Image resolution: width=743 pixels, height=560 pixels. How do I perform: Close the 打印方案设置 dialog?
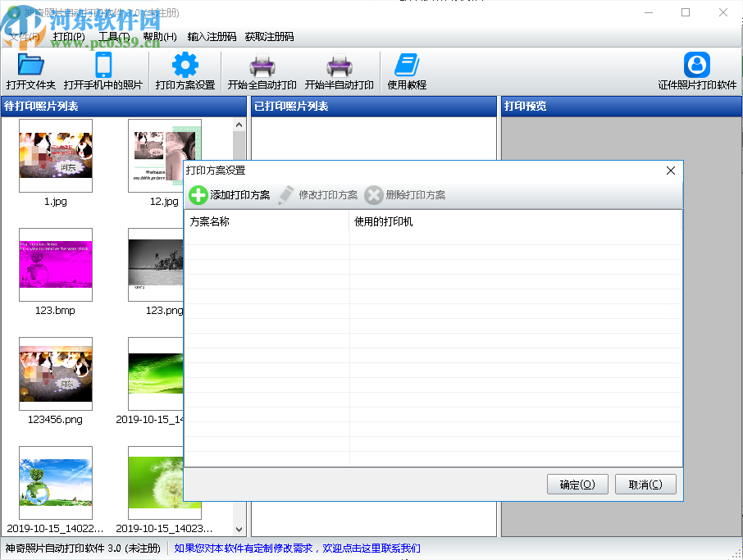(671, 171)
